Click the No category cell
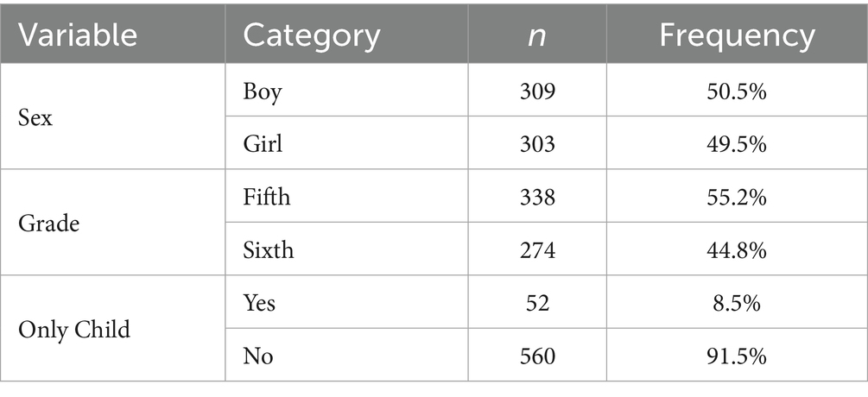Viewport: 868px width, 397px height. click(x=258, y=355)
